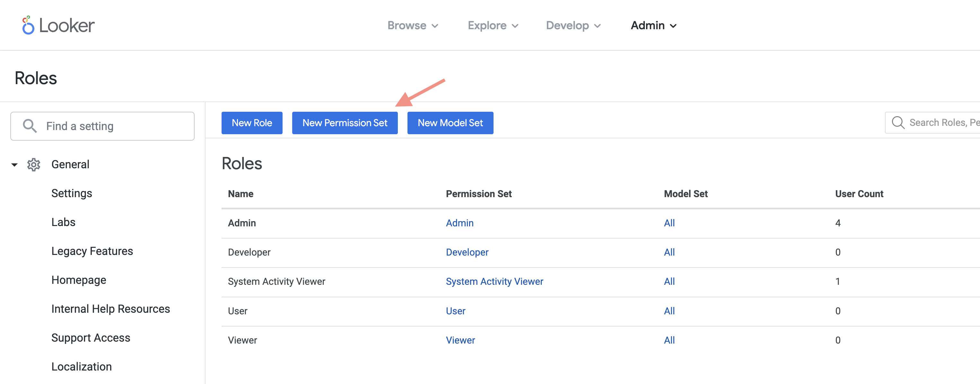Navigate to Settings menu item

click(72, 193)
